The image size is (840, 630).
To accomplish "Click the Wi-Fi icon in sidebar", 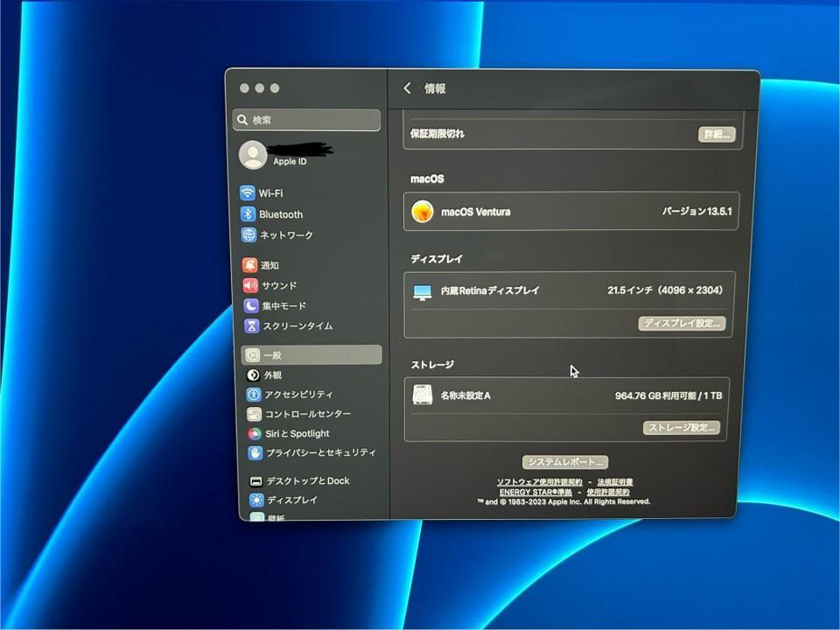I will [247, 192].
